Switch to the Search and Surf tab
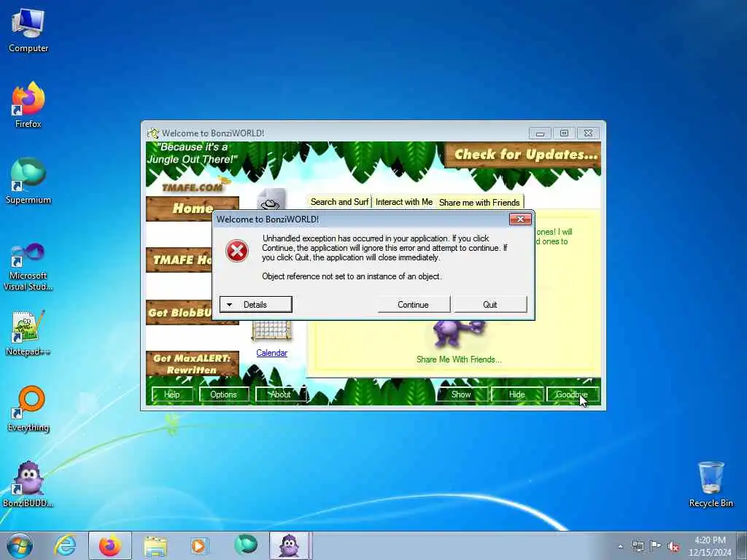Screen dimensions: 747x560 click(339, 202)
